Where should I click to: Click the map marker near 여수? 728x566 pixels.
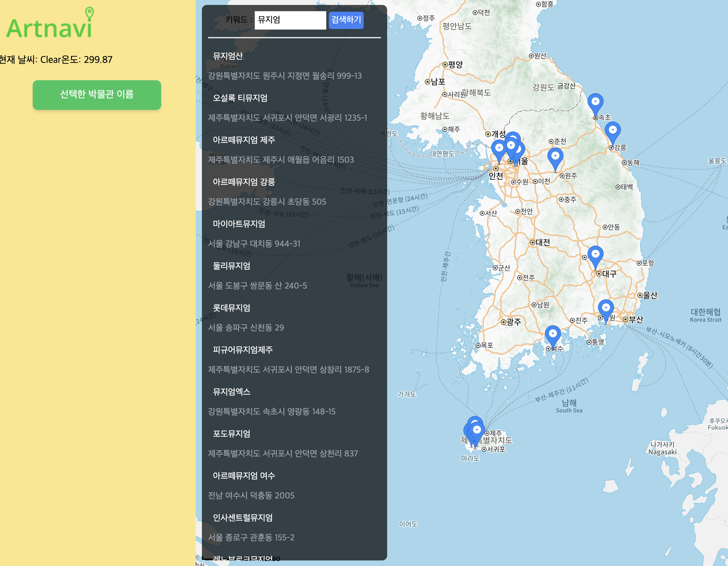[553, 335]
